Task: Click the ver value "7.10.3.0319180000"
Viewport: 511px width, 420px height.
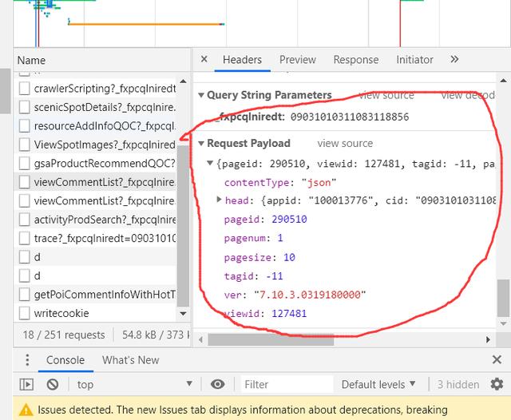Action: (x=310, y=295)
